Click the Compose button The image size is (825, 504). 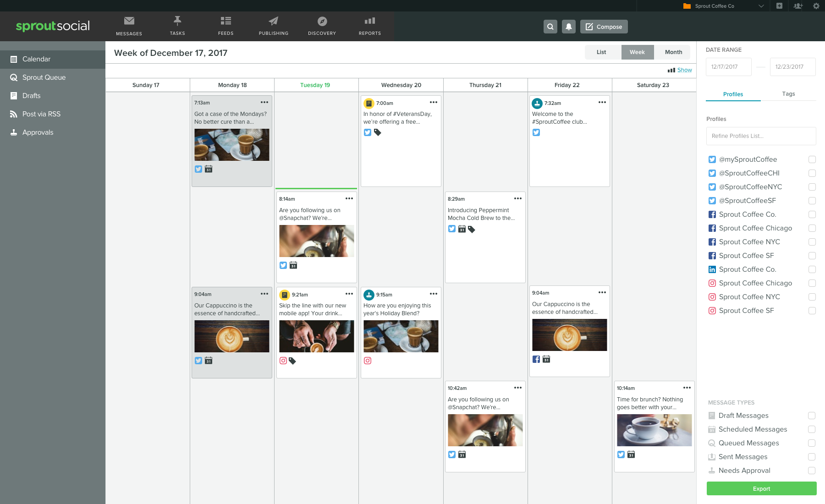tap(604, 27)
